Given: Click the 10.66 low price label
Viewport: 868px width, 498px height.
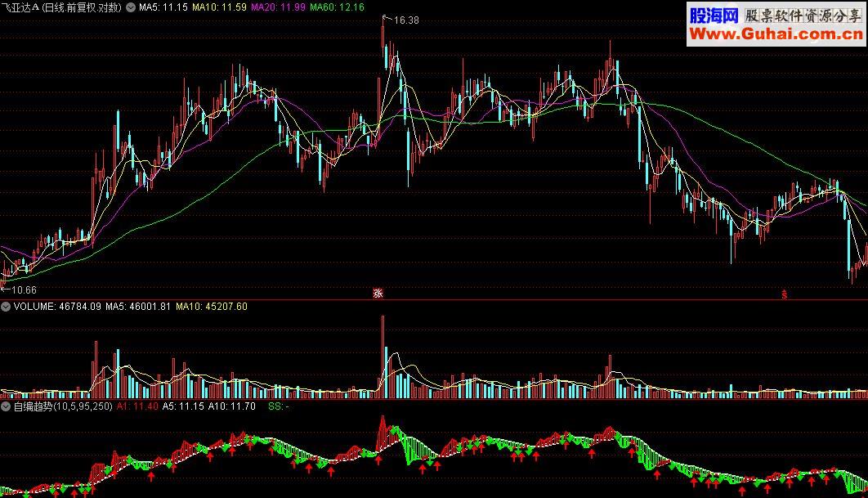Looking at the screenshot, I should 24,289.
